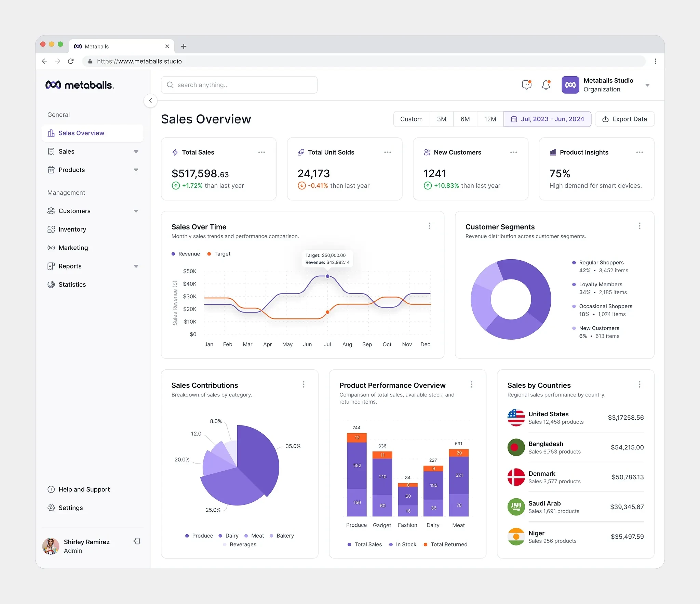700x604 pixels.
Task: Click the logout icon beside Shirley Ramirez
Action: coord(137,541)
